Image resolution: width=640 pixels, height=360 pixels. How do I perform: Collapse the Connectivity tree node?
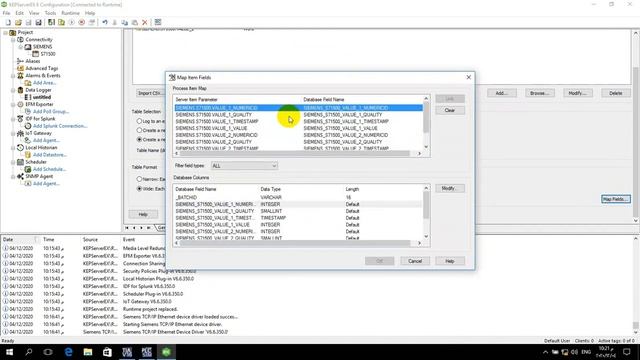(13, 40)
